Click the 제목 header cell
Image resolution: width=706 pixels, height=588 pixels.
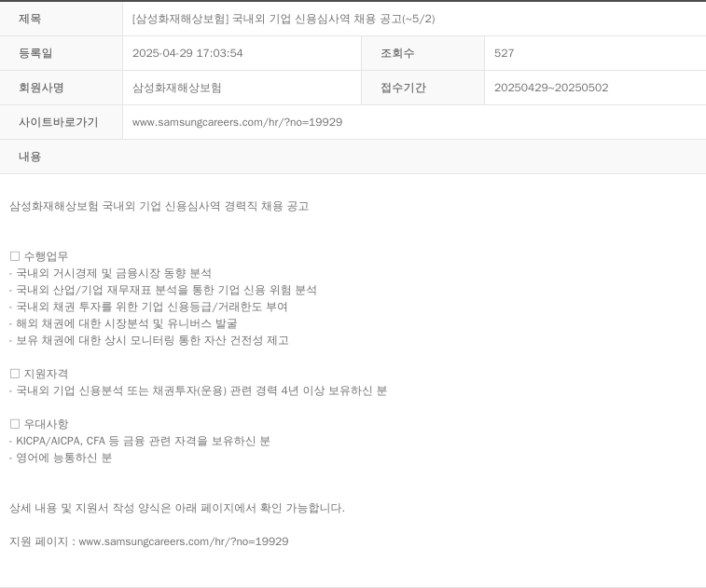(62, 19)
